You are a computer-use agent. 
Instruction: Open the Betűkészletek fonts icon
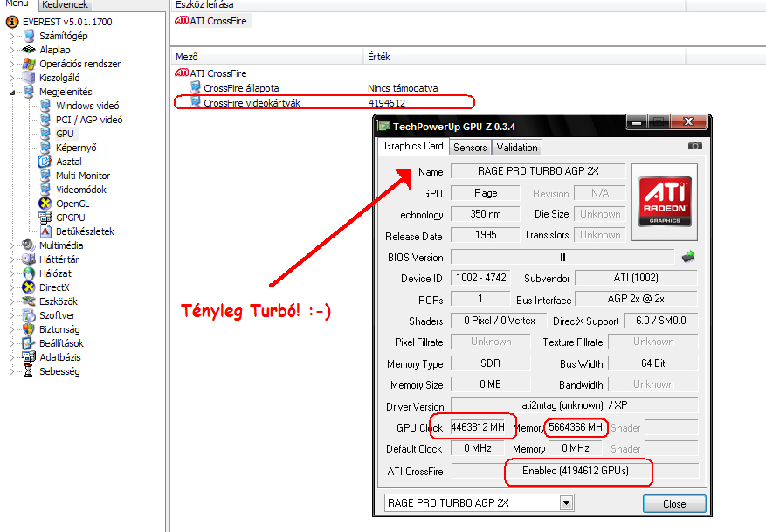click(x=45, y=231)
